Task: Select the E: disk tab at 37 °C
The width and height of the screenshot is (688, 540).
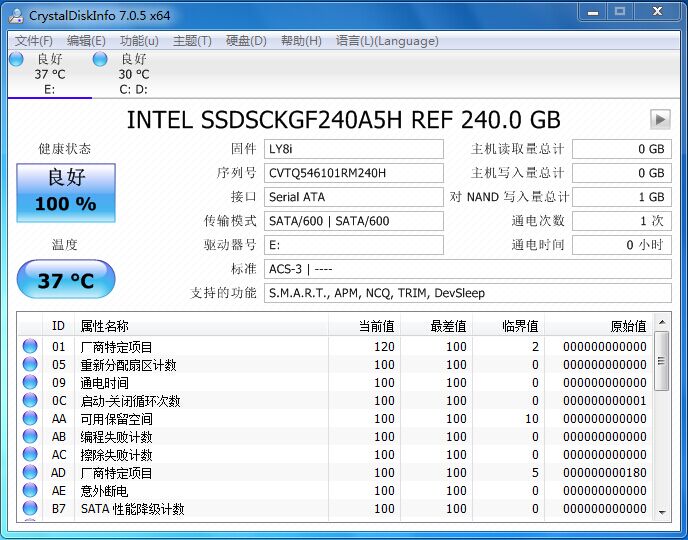Action: tap(50, 74)
